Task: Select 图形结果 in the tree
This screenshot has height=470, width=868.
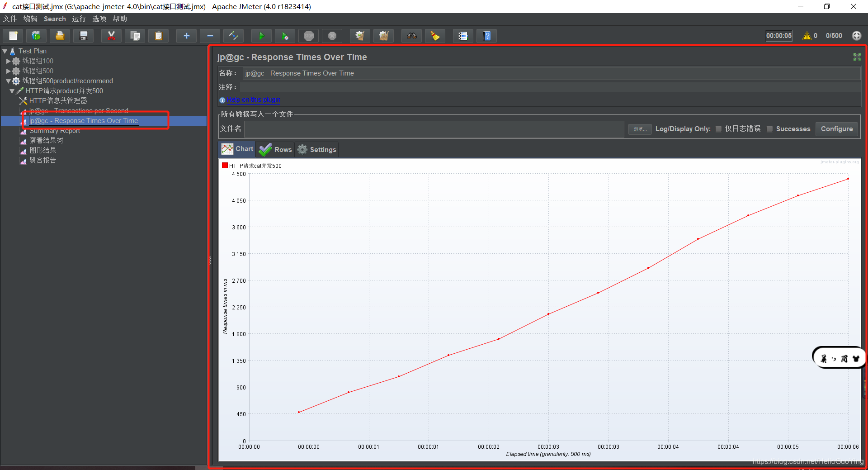Action: pyautogui.click(x=43, y=151)
